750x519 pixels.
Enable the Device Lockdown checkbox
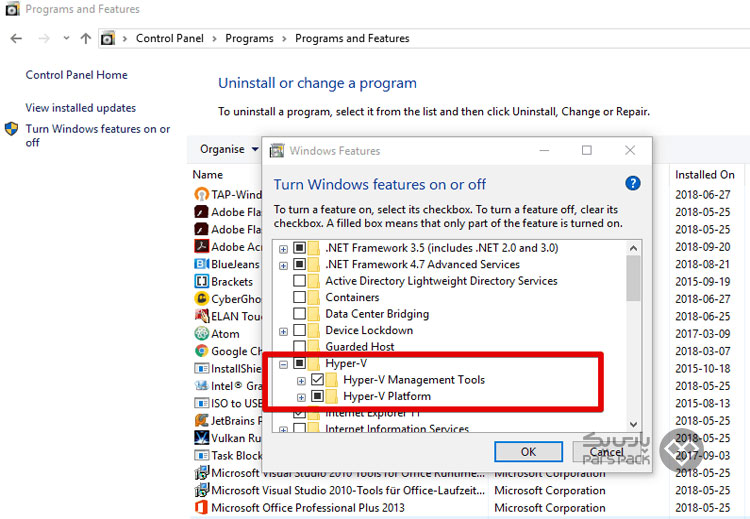tap(299, 330)
